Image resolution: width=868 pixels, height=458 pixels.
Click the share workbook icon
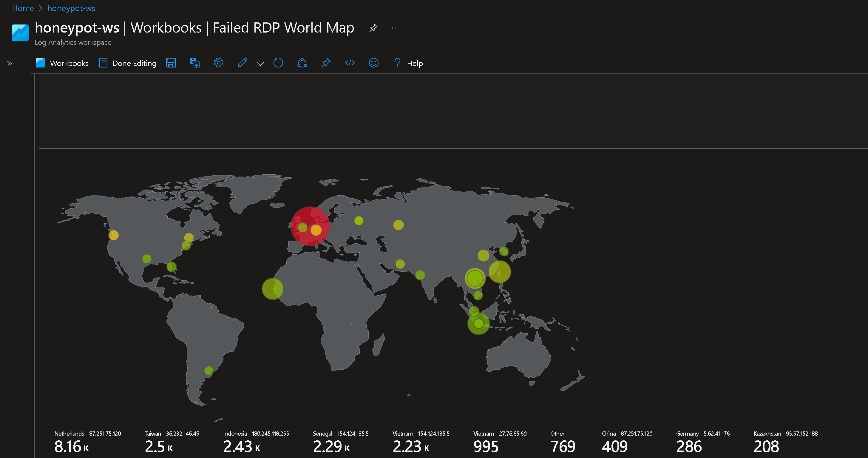point(302,63)
